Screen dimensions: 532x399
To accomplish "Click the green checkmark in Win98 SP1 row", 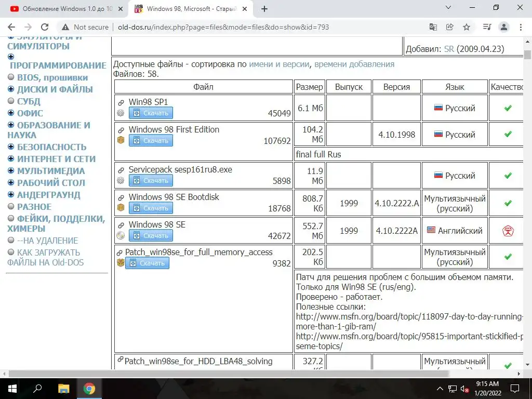I will [x=508, y=108].
